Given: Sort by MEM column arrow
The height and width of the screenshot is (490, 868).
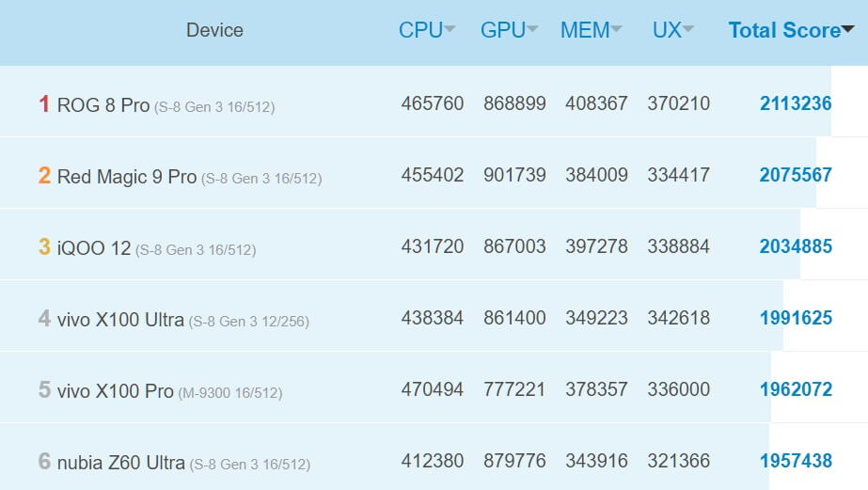Looking at the screenshot, I should click(616, 30).
